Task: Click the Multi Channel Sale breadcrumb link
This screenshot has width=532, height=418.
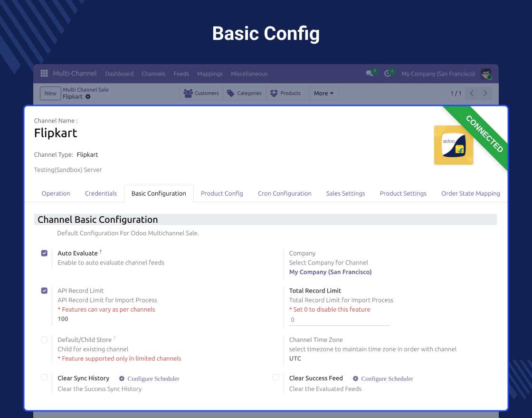Action: pyautogui.click(x=85, y=90)
